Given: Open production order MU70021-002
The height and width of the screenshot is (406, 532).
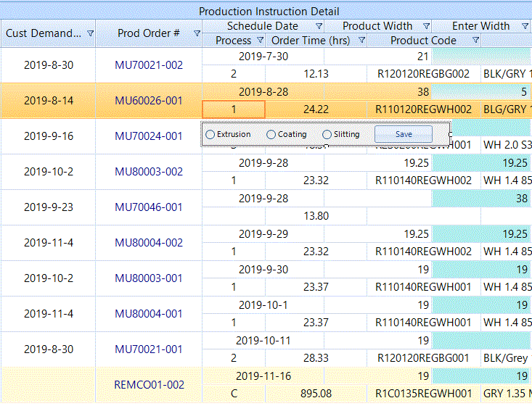Looking at the screenshot, I should (149, 65).
